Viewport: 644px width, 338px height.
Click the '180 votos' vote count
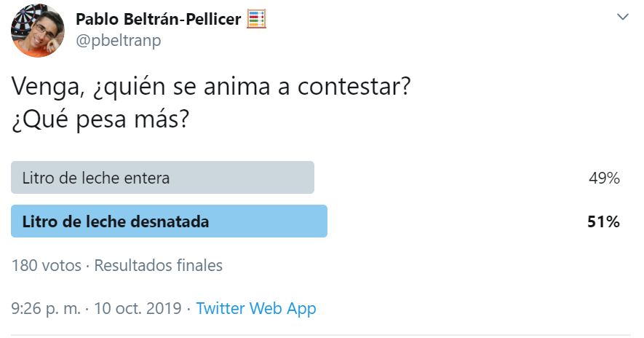47,266
